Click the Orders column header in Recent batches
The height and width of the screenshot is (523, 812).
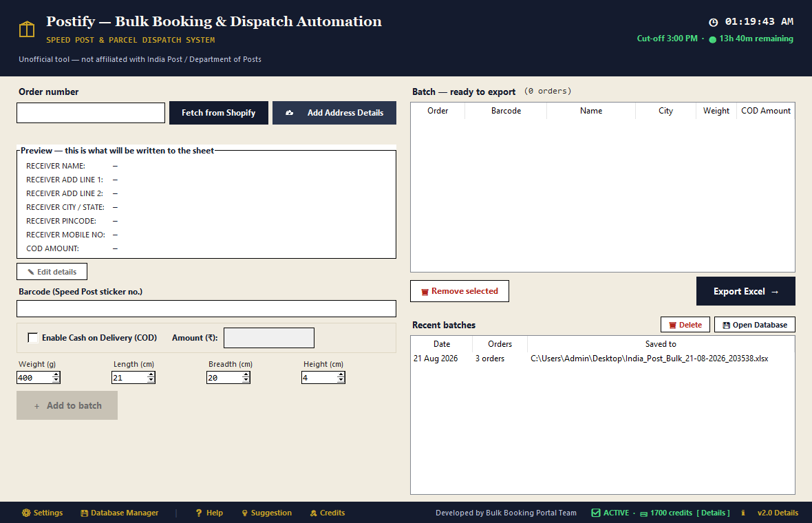coord(500,344)
